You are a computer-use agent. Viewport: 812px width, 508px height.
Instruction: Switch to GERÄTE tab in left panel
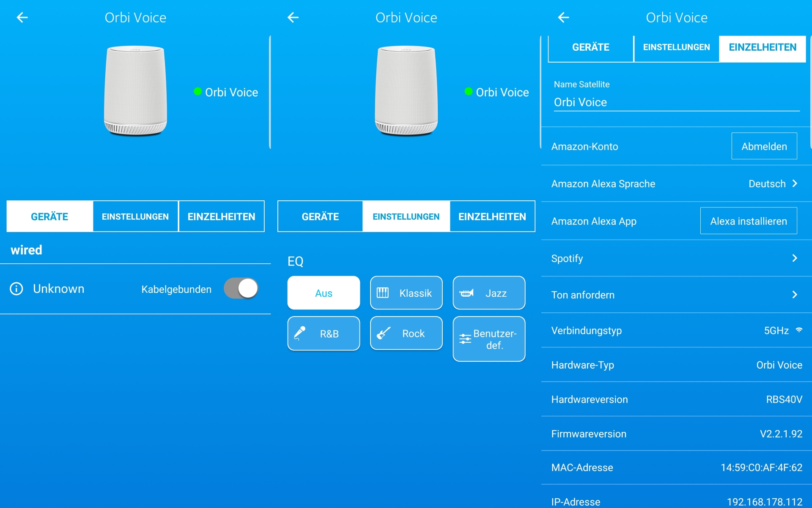(49, 216)
